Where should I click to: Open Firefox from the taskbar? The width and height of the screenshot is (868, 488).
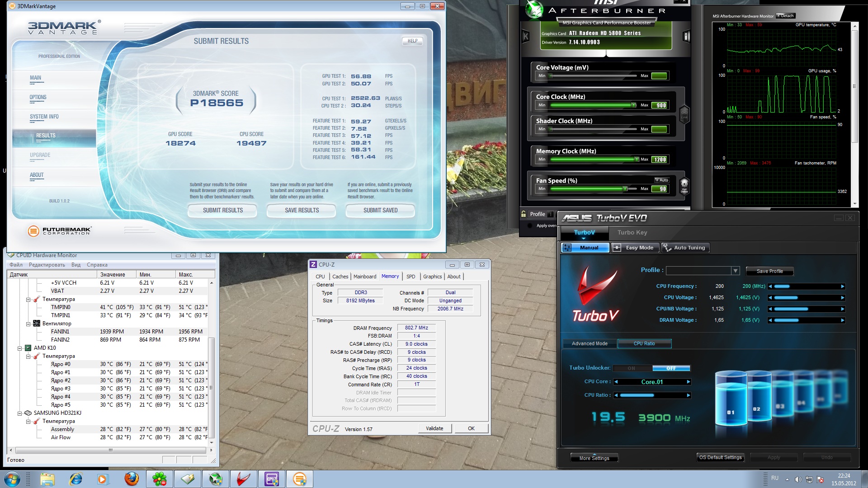pos(132,479)
